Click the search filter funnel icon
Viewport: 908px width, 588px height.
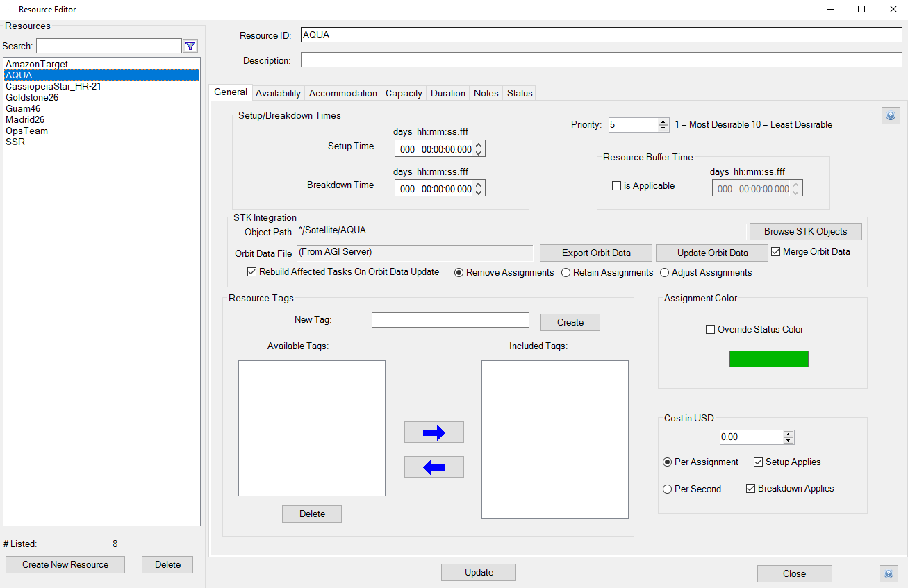click(190, 46)
